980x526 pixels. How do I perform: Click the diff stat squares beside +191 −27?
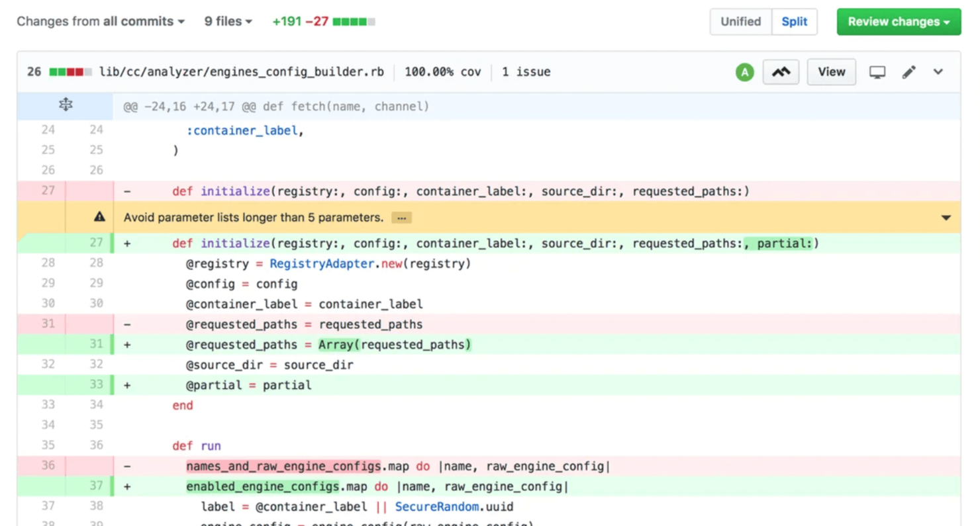[x=354, y=21]
